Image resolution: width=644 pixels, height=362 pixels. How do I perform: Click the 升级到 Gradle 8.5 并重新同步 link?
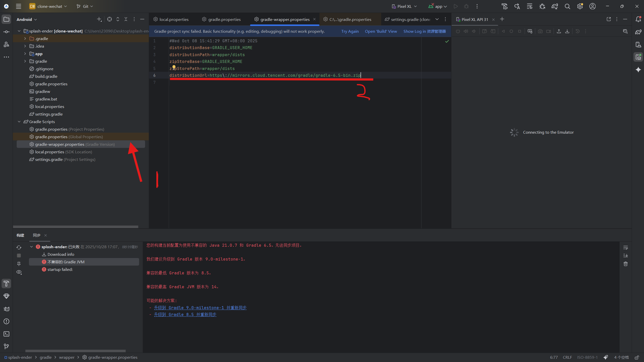185,314
